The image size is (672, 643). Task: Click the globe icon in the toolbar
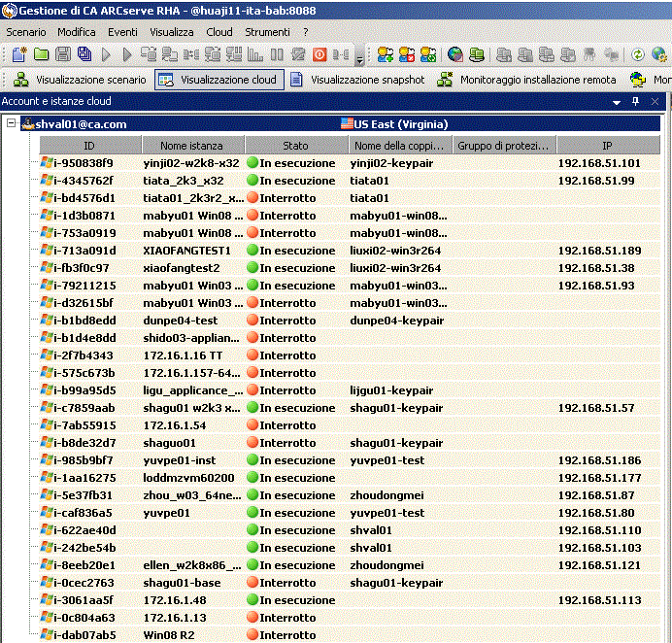coord(454,54)
